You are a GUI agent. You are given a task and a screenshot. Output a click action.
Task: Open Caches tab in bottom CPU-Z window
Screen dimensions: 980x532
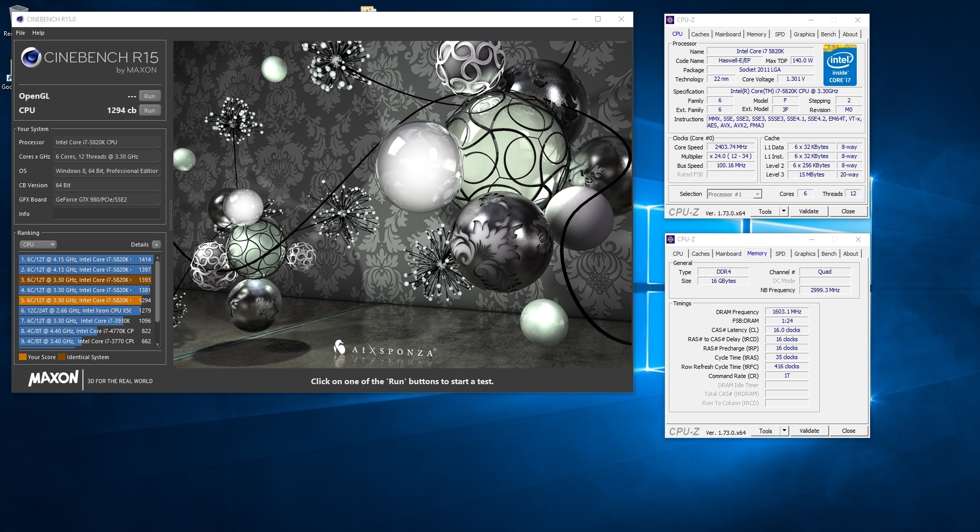coord(700,254)
